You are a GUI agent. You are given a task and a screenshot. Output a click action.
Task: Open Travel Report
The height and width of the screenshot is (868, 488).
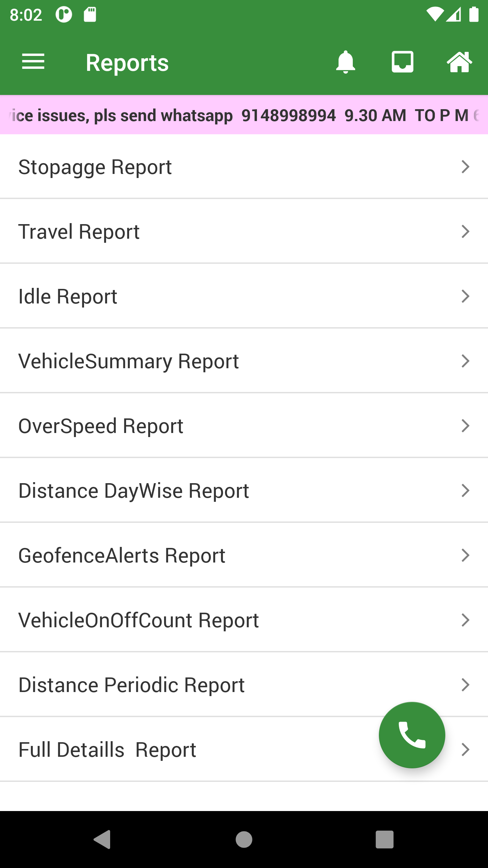79,232
